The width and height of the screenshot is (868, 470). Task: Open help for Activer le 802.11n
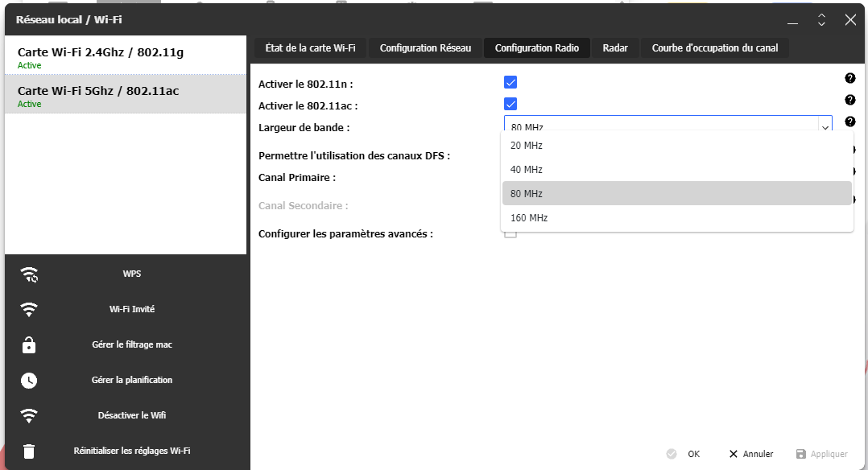click(x=849, y=78)
